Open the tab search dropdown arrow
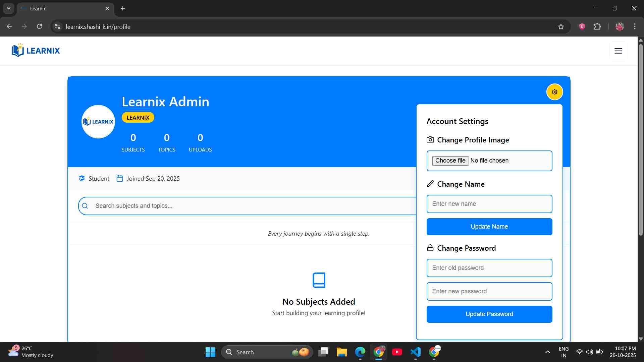Screen dimensions: 644x362 (x=9, y=8)
